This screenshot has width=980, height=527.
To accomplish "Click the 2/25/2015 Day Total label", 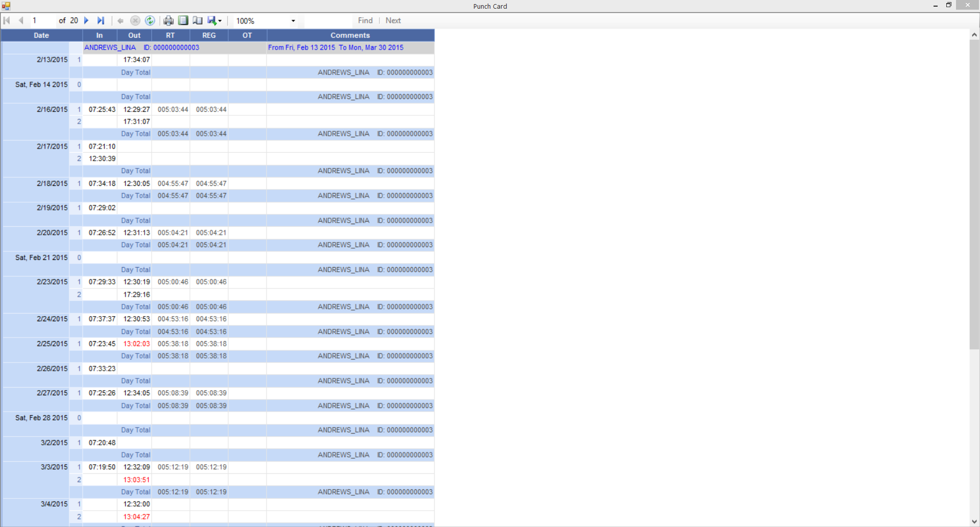I will [135, 356].
